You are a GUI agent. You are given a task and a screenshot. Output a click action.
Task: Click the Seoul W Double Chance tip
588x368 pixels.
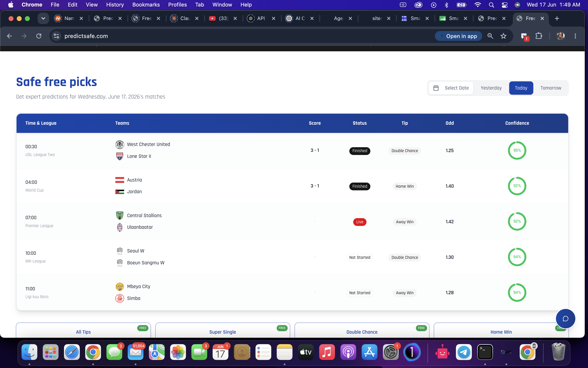404,258
